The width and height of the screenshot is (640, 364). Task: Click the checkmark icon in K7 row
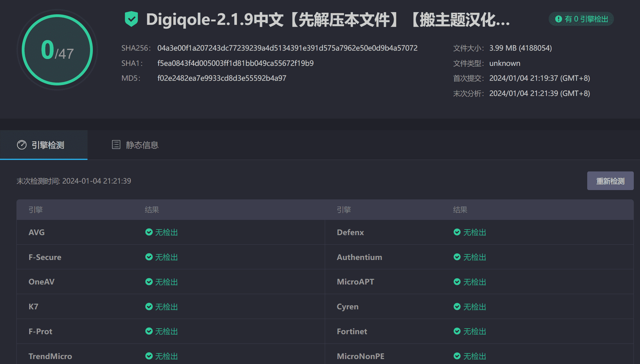pos(149,307)
